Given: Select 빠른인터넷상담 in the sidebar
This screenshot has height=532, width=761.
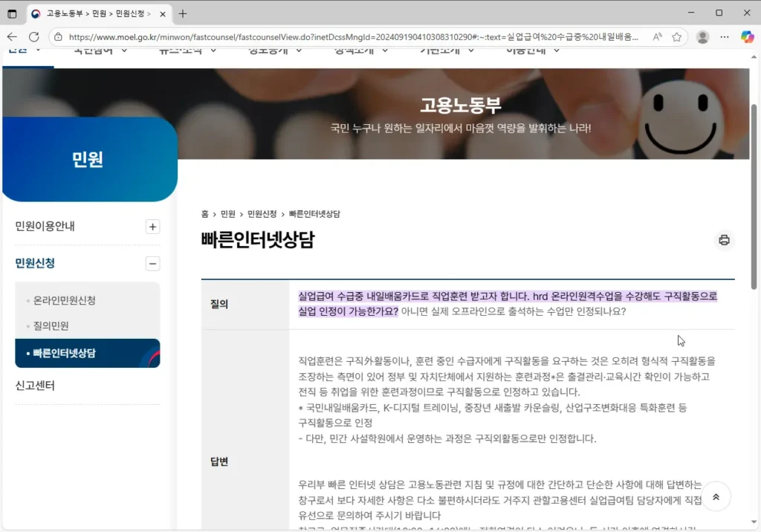Looking at the screenshot, I should [88, 354].
